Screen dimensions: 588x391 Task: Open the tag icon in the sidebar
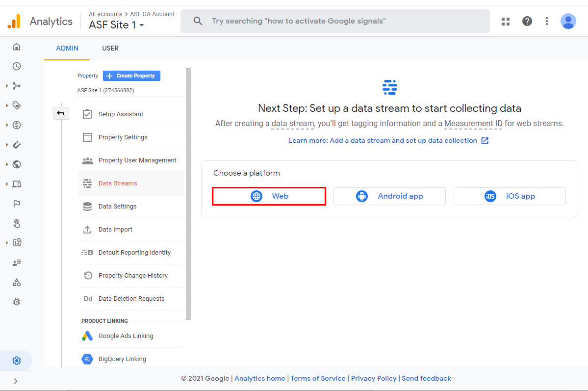(x=17, y=105)
